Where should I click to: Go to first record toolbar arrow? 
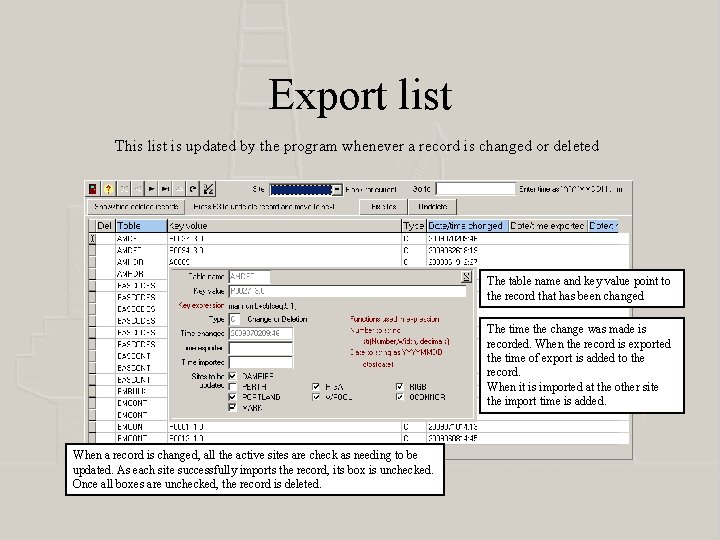124,189
